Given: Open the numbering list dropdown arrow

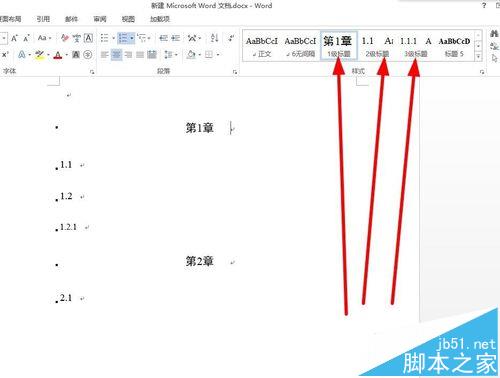Looking at the screenshot, I should click(132, 38).
